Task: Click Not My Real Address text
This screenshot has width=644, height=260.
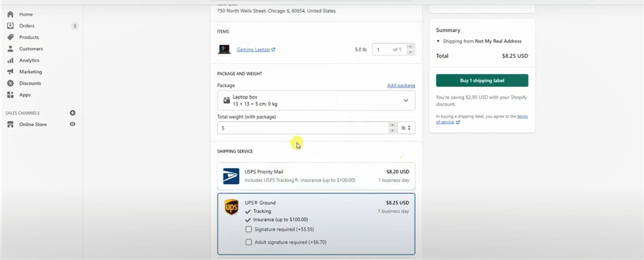Action: tap(498, 41)
